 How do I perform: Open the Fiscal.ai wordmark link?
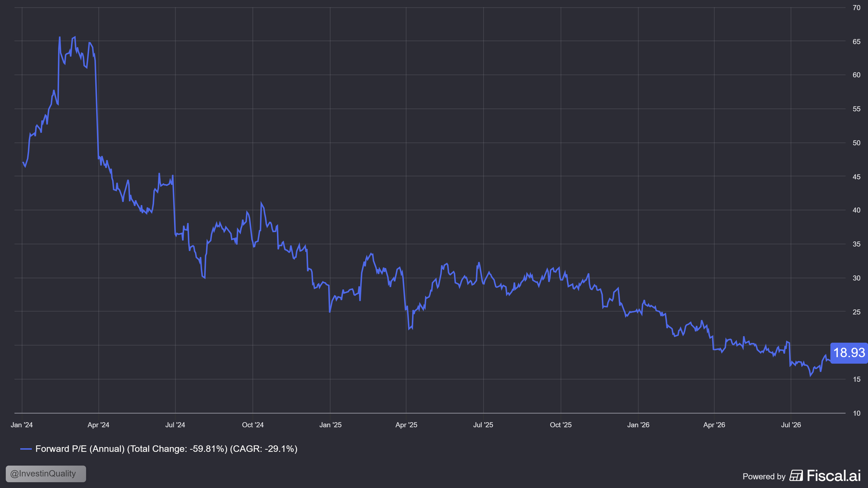[x=834, y=475]
